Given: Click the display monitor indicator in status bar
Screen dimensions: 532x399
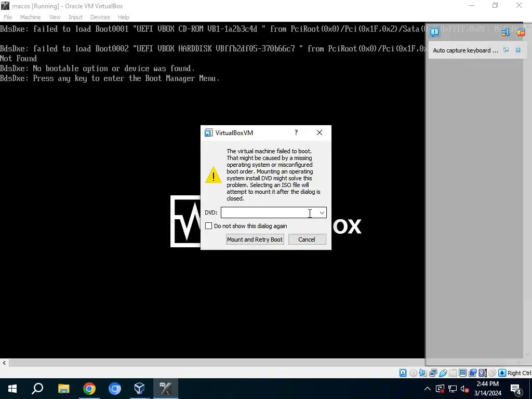Looking at the screenshot, I should click(462, 373).
